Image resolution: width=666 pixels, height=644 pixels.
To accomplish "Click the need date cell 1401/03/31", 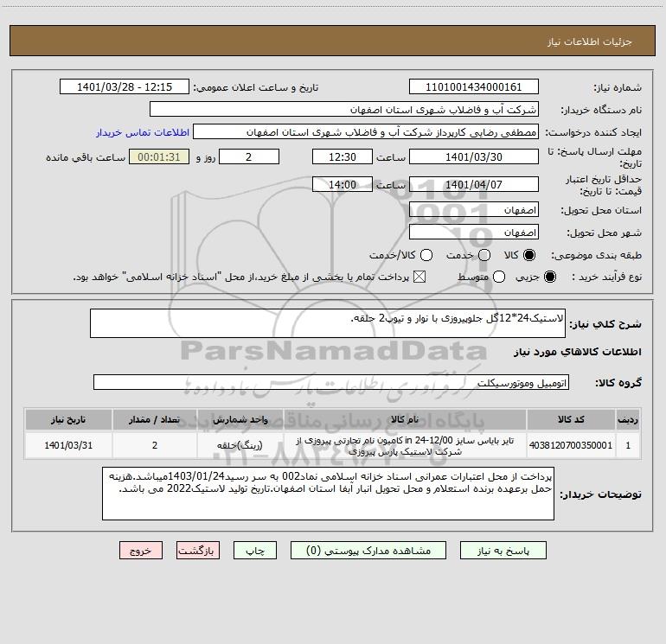I will click(68, 445).
